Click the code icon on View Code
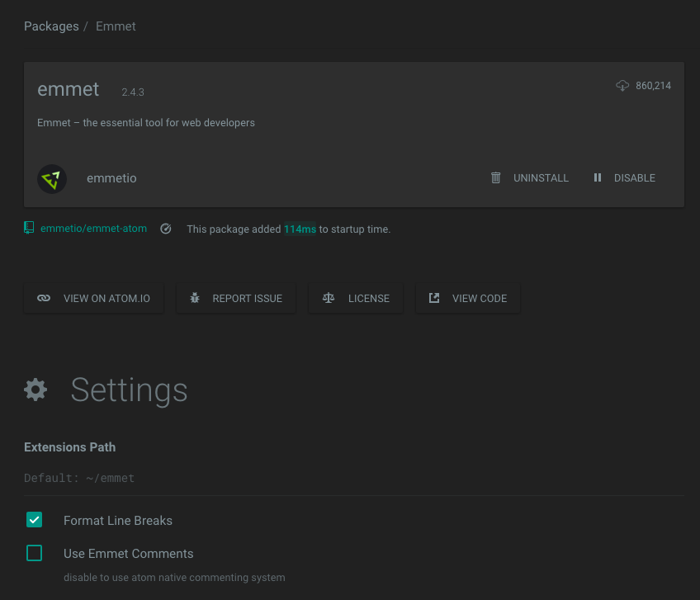The height and width of the screenshot is (600, 700). [x=434, y=298]
